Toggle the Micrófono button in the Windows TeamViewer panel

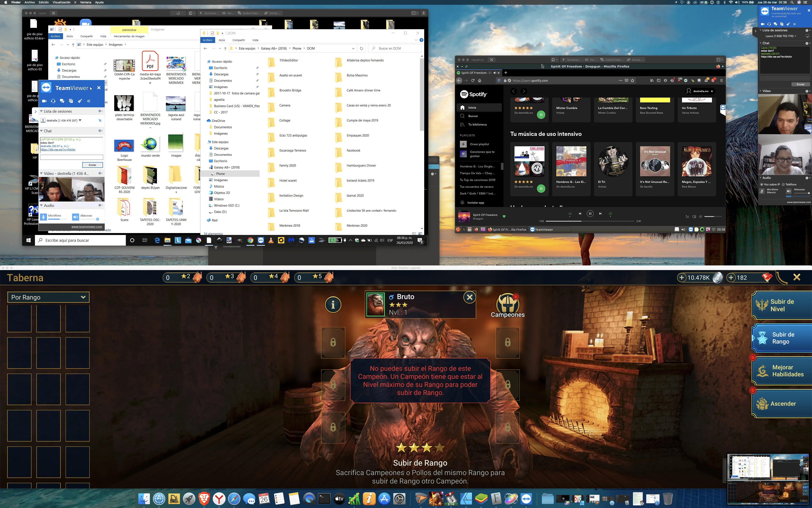43,217
